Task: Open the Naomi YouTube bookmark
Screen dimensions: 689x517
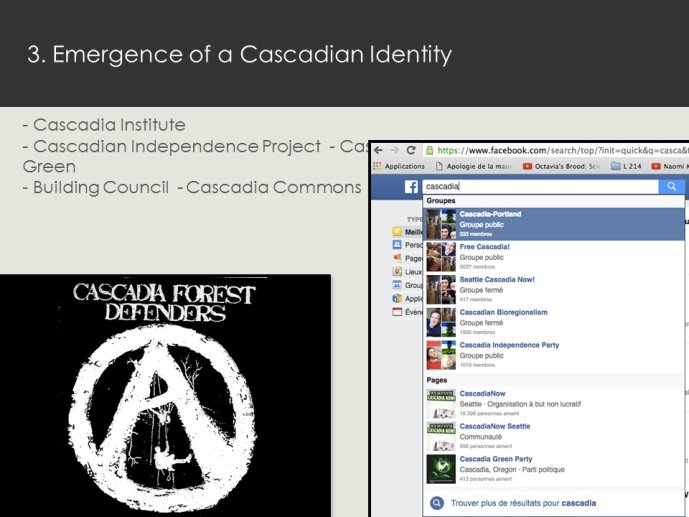Action: point(670,166)
